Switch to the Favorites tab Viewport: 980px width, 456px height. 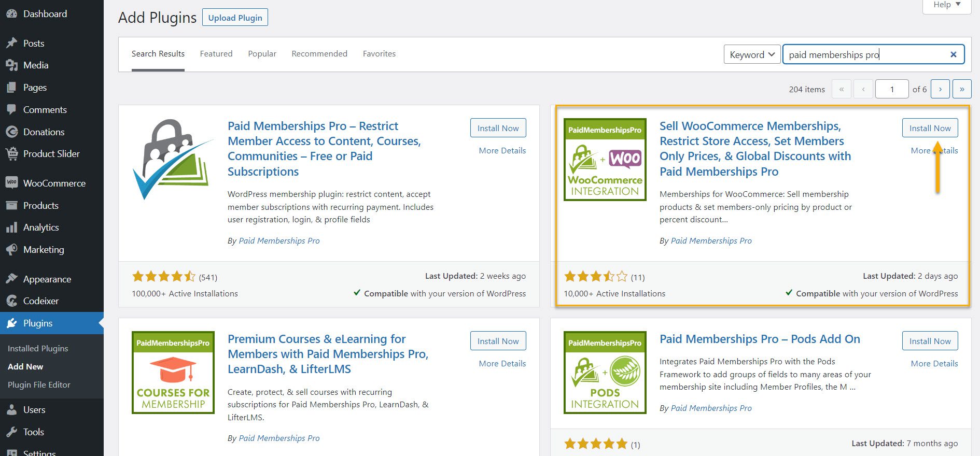click(379, 54)
